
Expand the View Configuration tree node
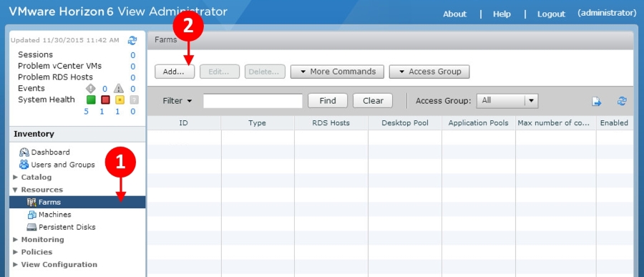16,265
